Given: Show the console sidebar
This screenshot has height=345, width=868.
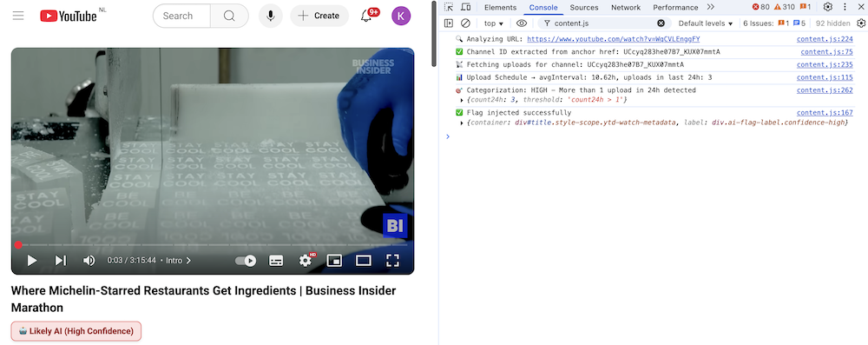Looking at the screenshot, I should coord(449,23).
